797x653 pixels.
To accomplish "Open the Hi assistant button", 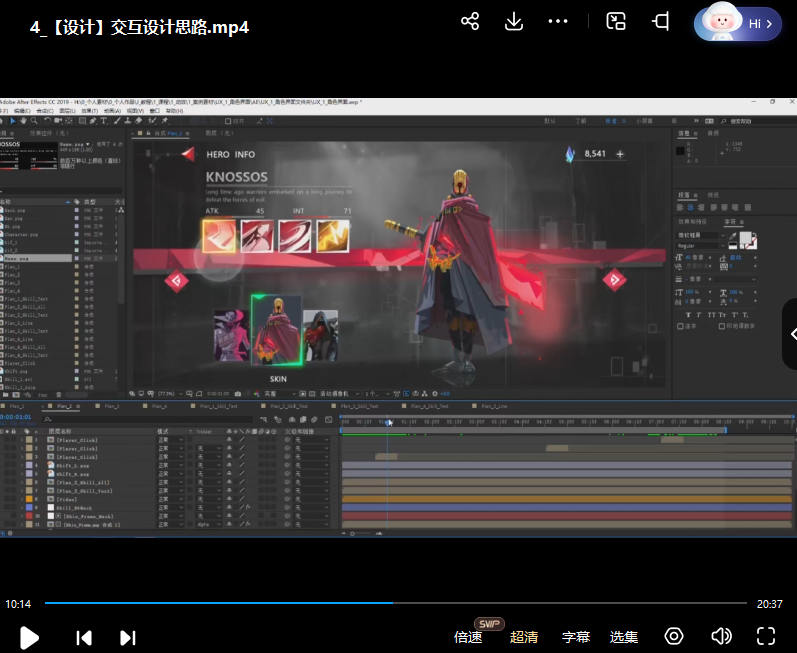I will coord(738,25).
